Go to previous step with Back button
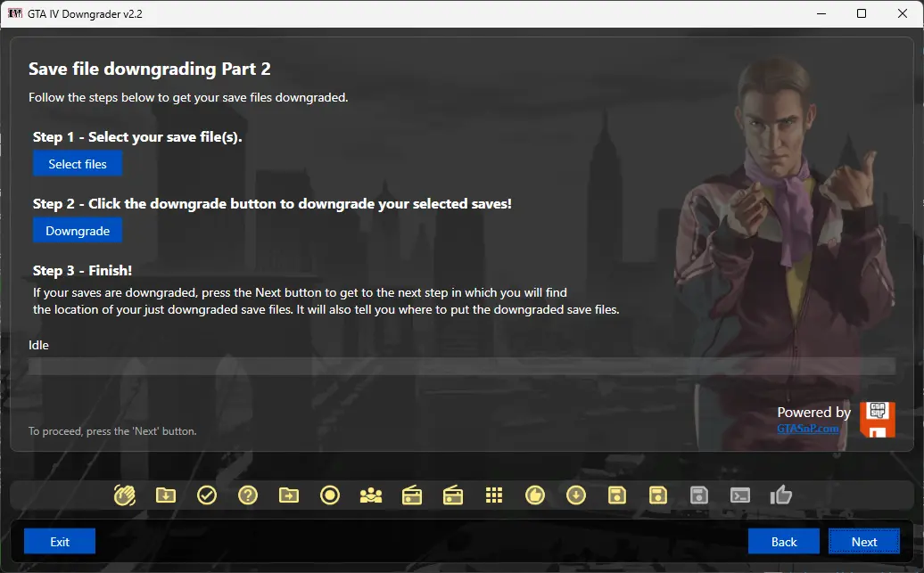 tap(784, 542)
